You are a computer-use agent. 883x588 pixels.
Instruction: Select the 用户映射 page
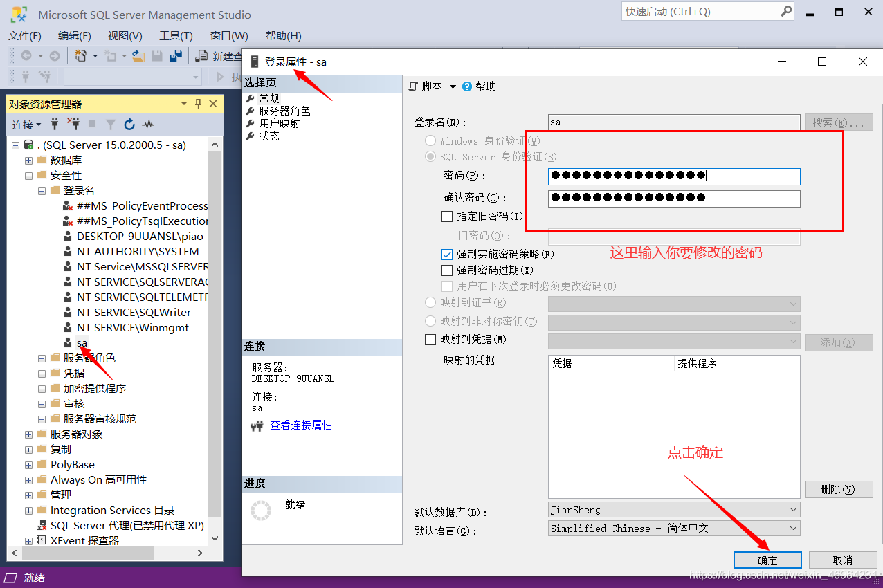coord(280,123)
